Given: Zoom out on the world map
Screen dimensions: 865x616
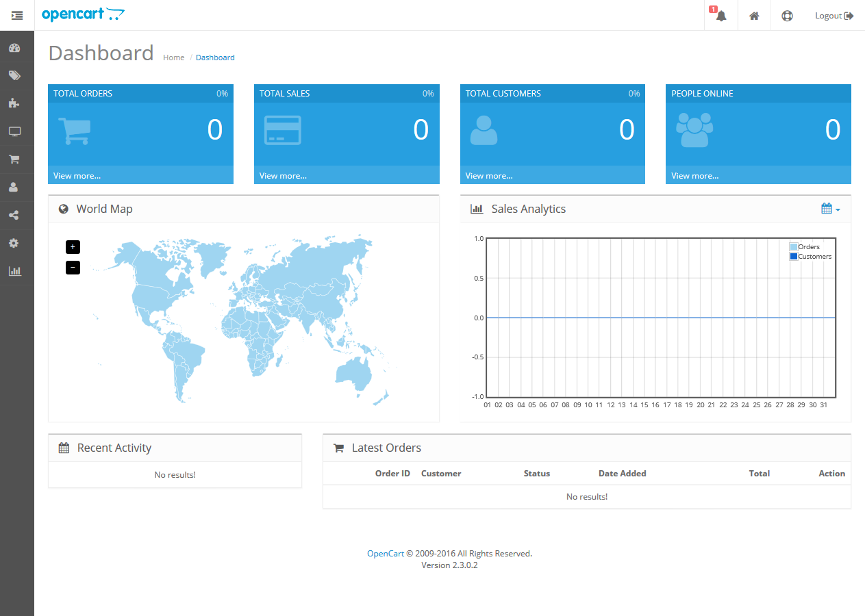Looking at the screenshot, I should coord(73,268).
